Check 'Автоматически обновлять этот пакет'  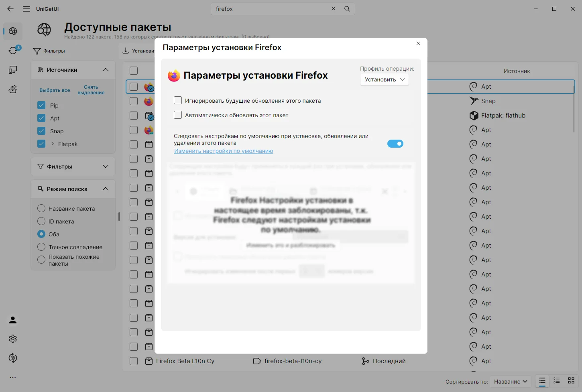pos(178,115)
